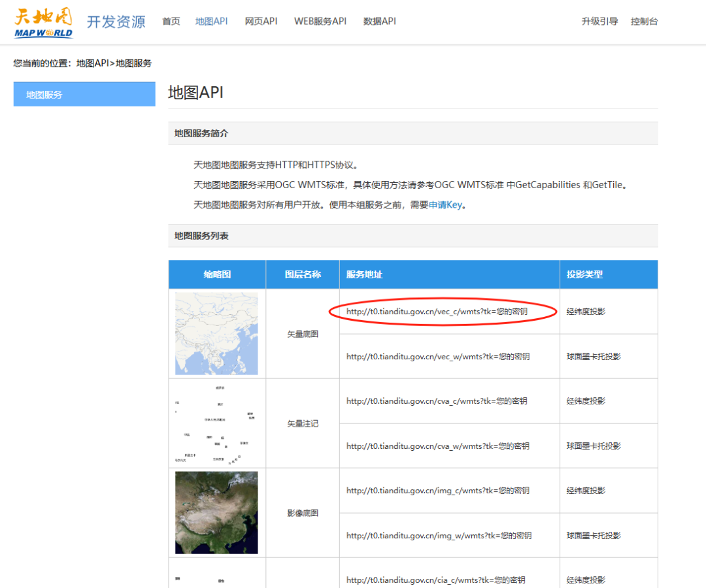Click the 升级引导 link
The width and height of the screenshot is (706, 588).
pyautogui.click(x=599, y=21)
